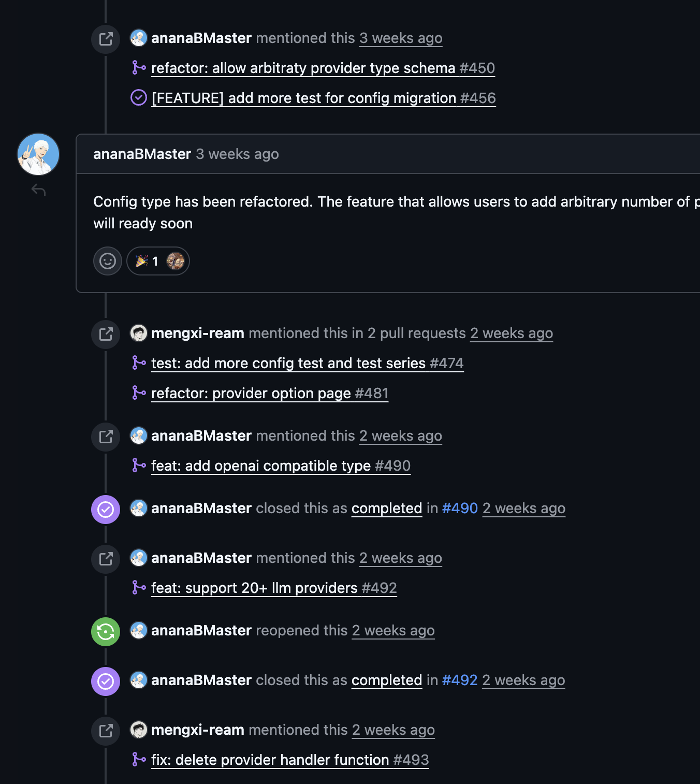Open ananaBMaster's large profile avatar
This screenshot has width=700, height=784.
(x=38, y=154)
